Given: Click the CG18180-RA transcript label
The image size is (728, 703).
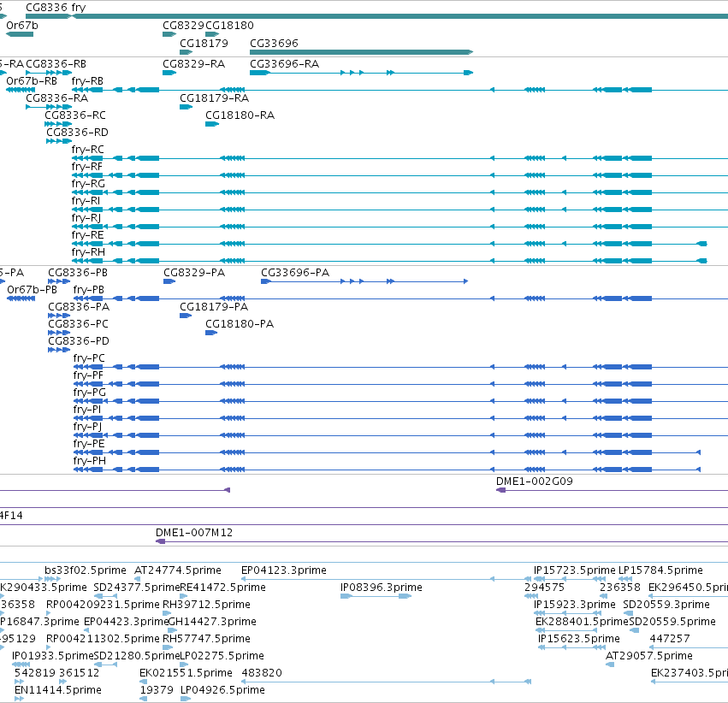Looking at the screenshot, I should click(x=240, y=115).
